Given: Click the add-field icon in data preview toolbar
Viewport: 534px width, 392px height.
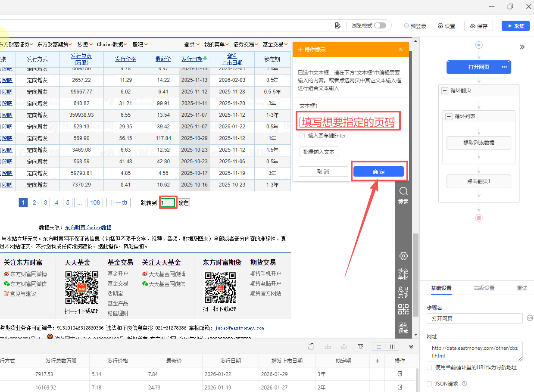Looking at the screenshot, I should (x=311, y=346).
